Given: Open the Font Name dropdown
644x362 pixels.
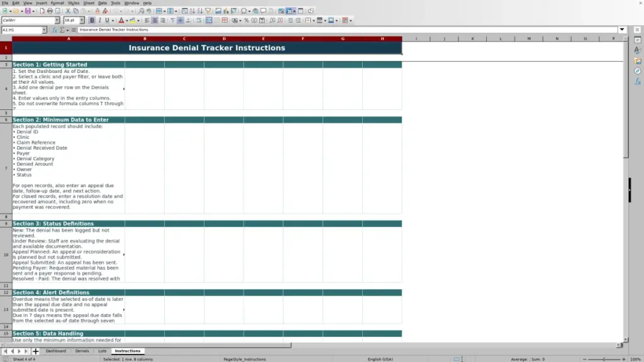Looking at the screenshot, I should coord(57,20).
